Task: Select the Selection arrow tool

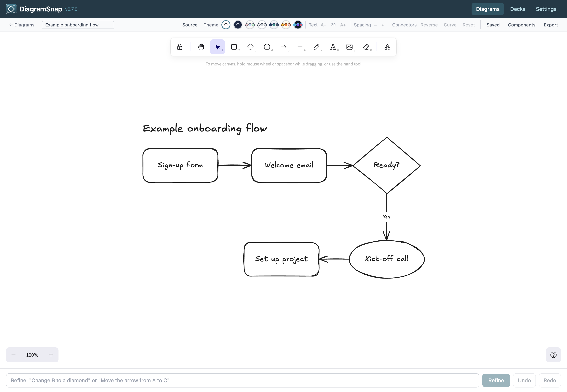Action: coord(217,47)
